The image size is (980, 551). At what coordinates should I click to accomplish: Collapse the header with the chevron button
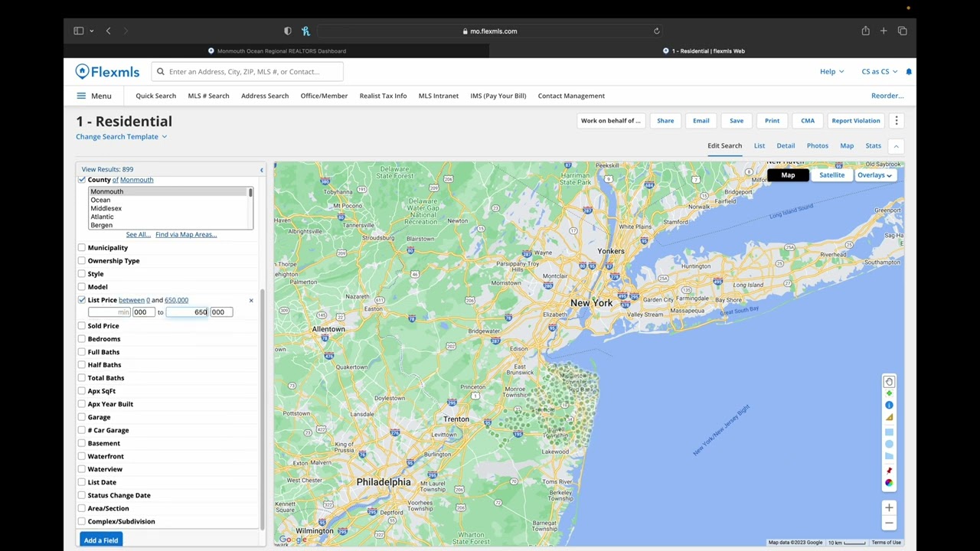[x=896, y=146]
